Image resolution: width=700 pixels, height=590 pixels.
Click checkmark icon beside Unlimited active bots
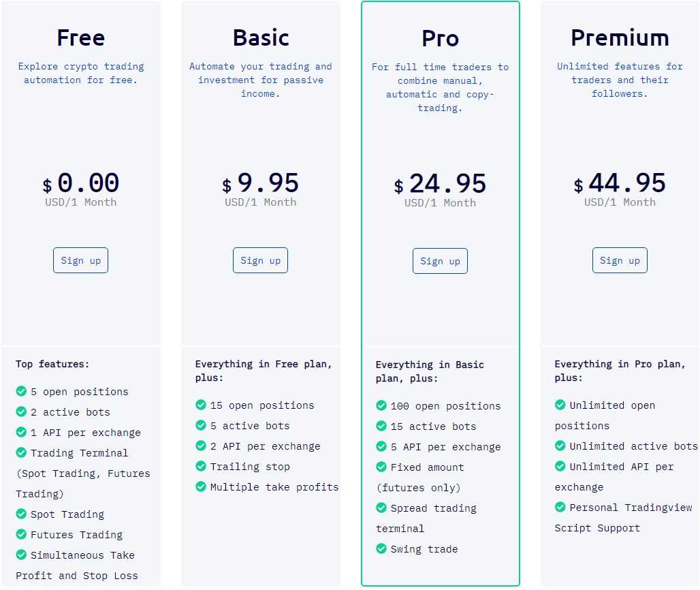click(x=560, y=446)
